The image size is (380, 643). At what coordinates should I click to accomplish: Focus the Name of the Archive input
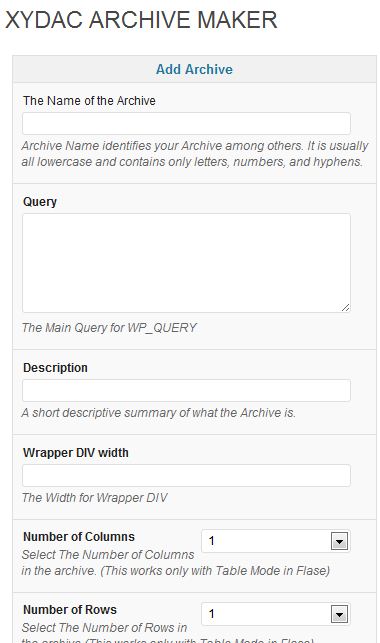pos(187,123)
